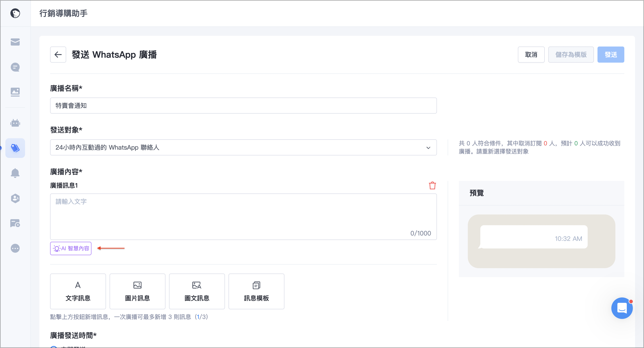Click the broadcast message text area
The width and height of the screenshot is (644, 348).
click(x=244, y=217)
